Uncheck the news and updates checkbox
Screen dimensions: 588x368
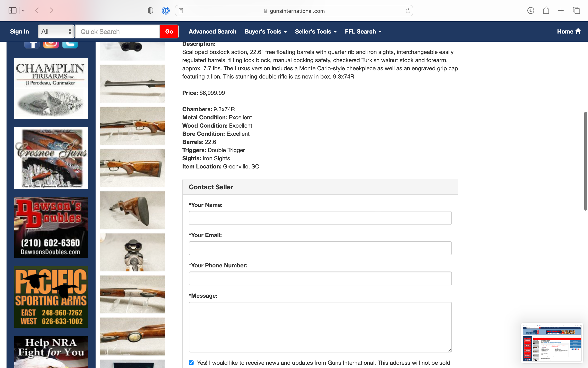coord(191,363)
